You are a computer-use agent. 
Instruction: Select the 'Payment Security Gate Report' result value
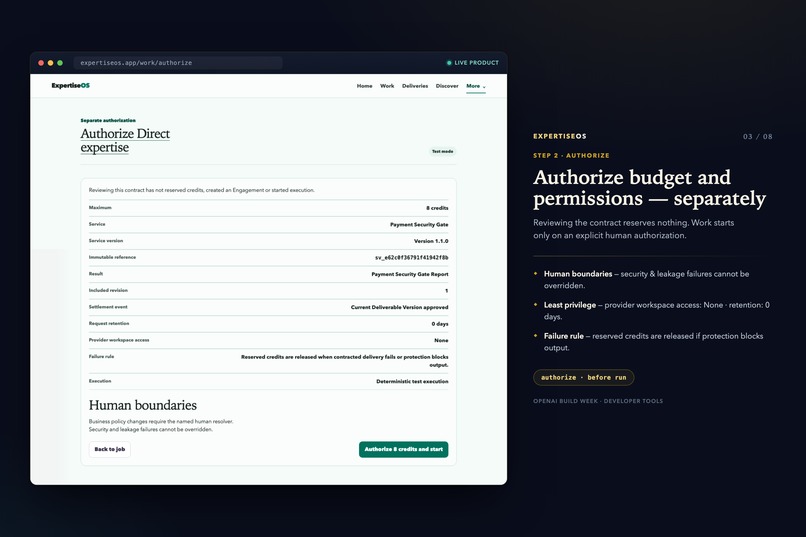click(410, 274)
